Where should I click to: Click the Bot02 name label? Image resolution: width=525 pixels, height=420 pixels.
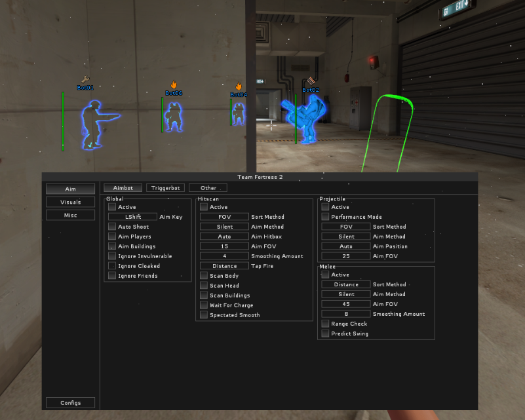pyautogui.click(x=311, y=90)
